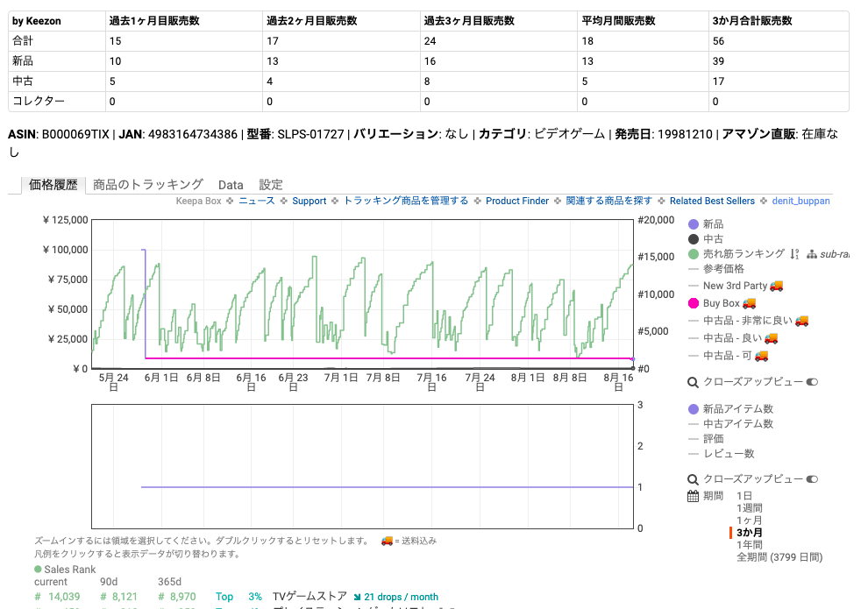The image size is (868, 609).
Task: Click the purple 新品 legend dot
Action: pyautogui.click(x=694, y=223)
